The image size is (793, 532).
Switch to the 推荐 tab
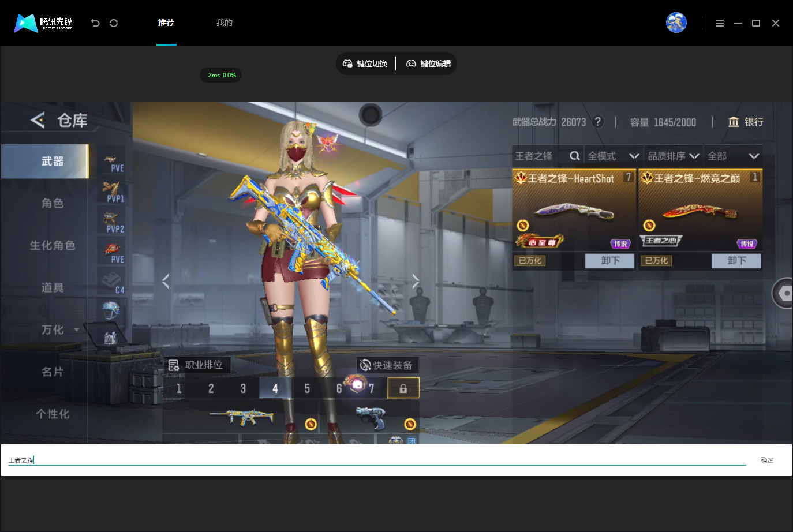pos(166,23)
